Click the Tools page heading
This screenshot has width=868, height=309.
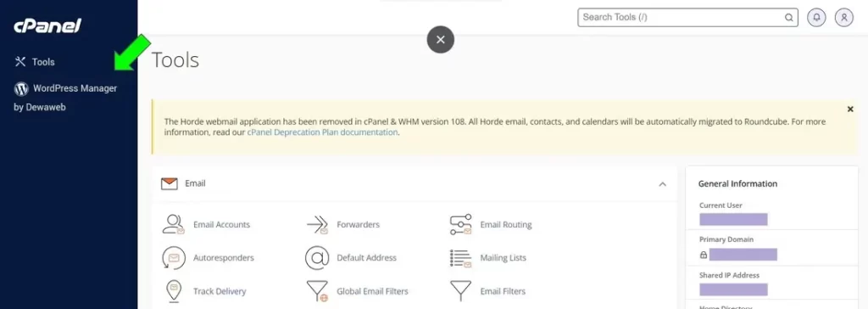175,60
